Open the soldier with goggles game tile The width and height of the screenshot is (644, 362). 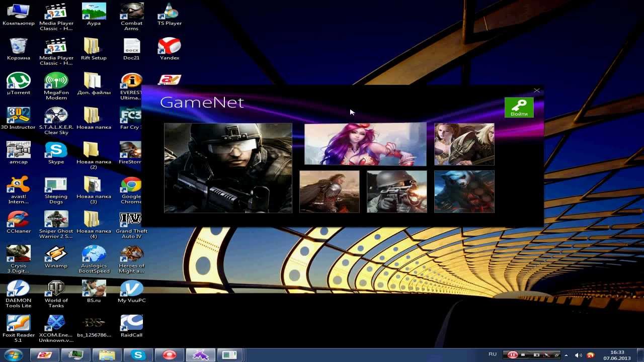pos(228,168)
